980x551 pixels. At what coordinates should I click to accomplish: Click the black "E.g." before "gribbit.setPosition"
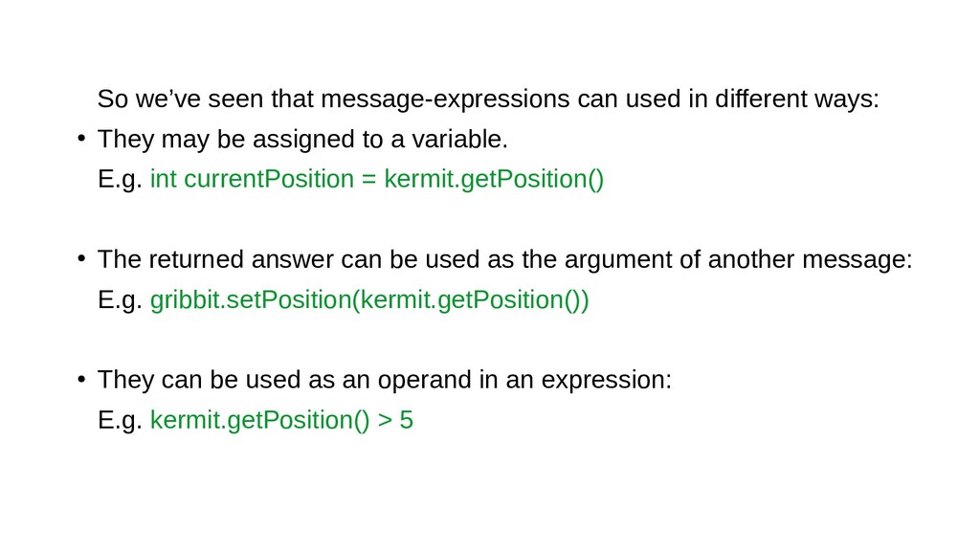coord(120,299)
